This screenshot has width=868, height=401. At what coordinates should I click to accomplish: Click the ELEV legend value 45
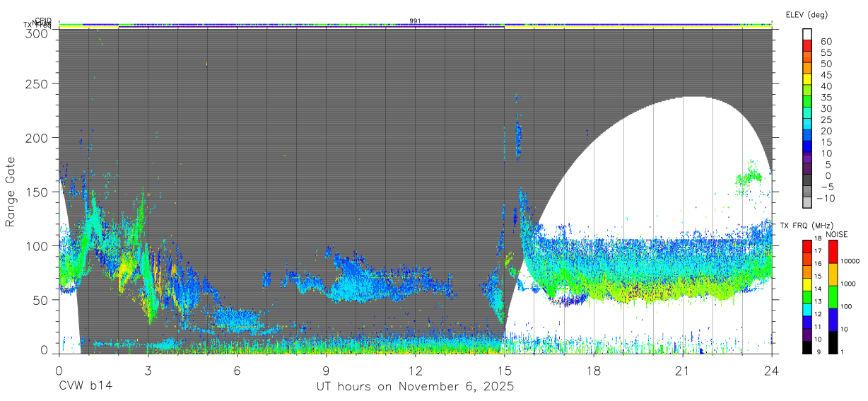coord(826,74)
